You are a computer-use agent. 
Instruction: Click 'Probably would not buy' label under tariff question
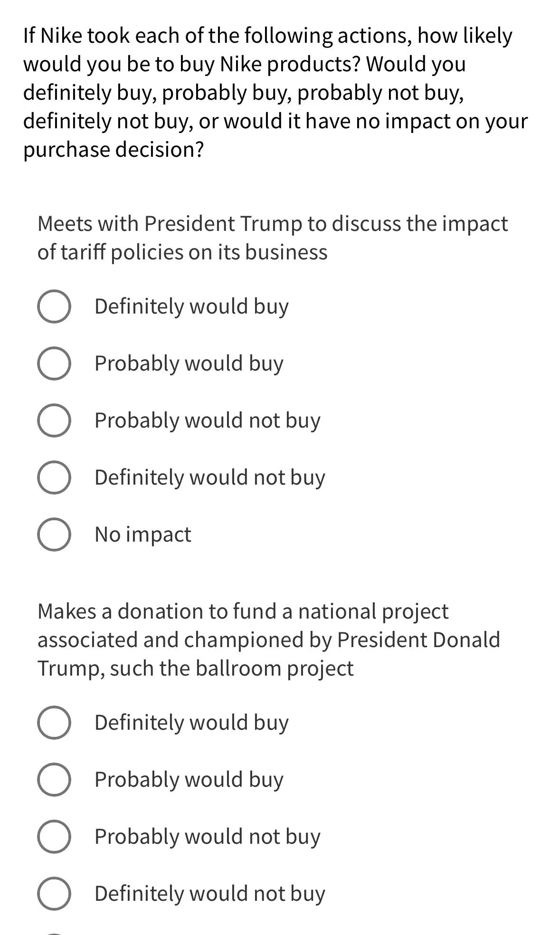[x=208, y=421]
